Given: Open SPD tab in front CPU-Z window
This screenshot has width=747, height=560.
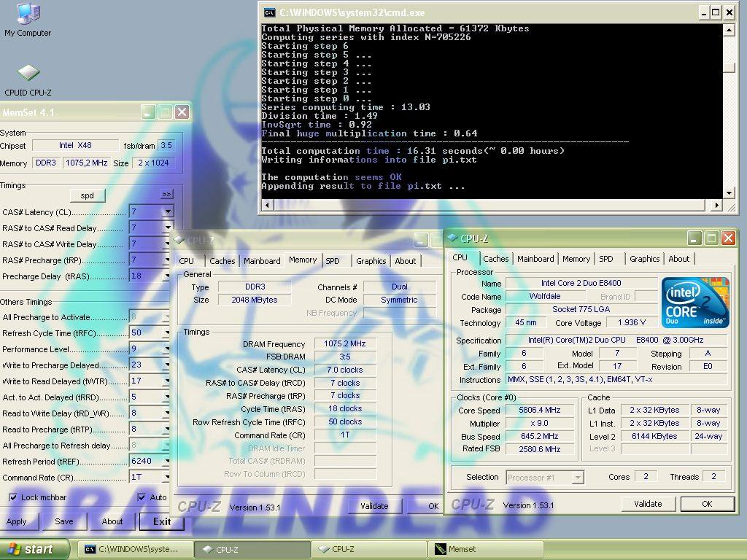Looking at the screenshot, I should pyautogui.click(x=606, y=259).
